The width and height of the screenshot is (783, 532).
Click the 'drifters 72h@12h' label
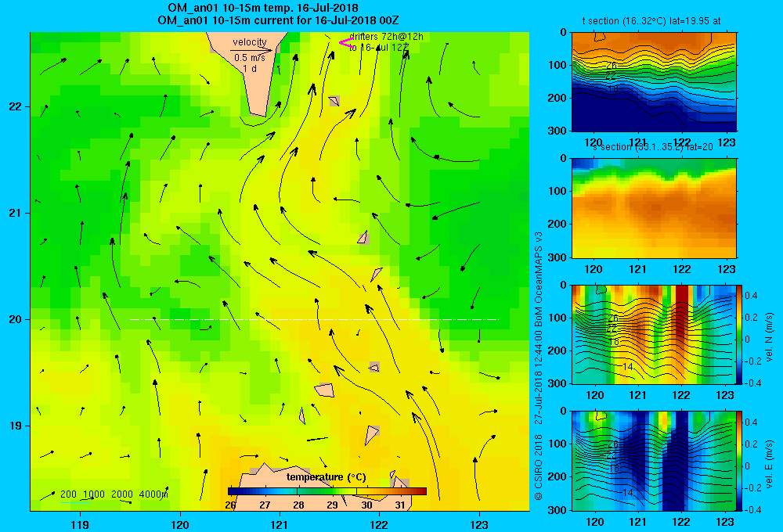386,37
